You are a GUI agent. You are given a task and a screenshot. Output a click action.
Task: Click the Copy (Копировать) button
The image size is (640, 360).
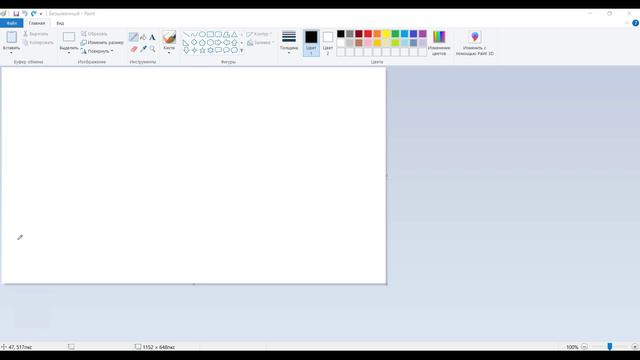[38, 42]
